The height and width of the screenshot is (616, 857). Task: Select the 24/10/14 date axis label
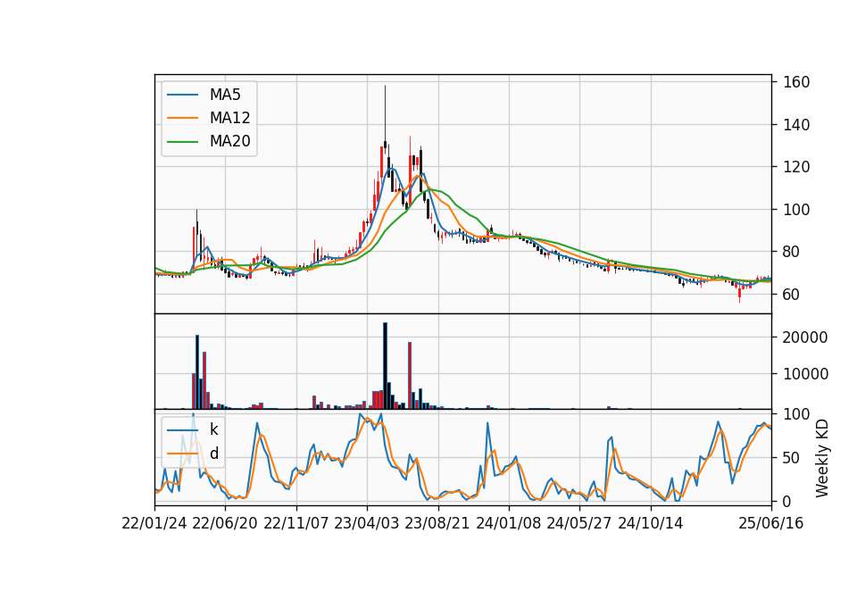pyautogui.click(x=651, y=524)
